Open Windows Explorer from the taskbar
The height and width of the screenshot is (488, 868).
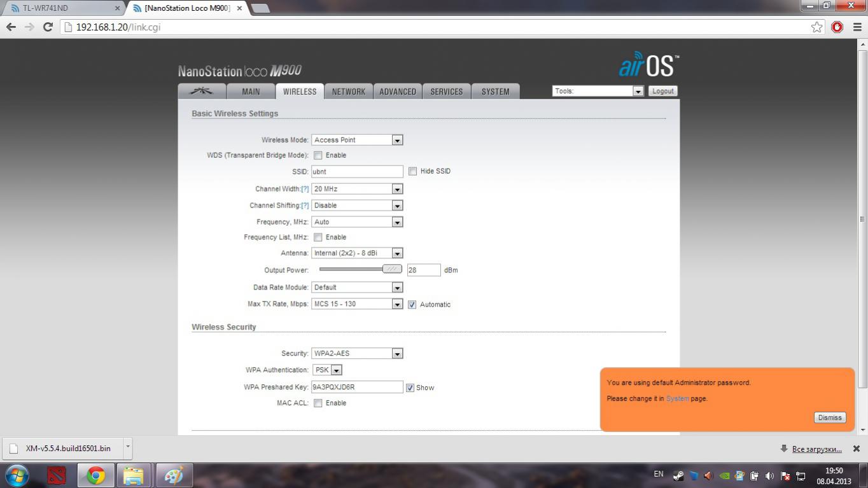click(x=134, y=475)
